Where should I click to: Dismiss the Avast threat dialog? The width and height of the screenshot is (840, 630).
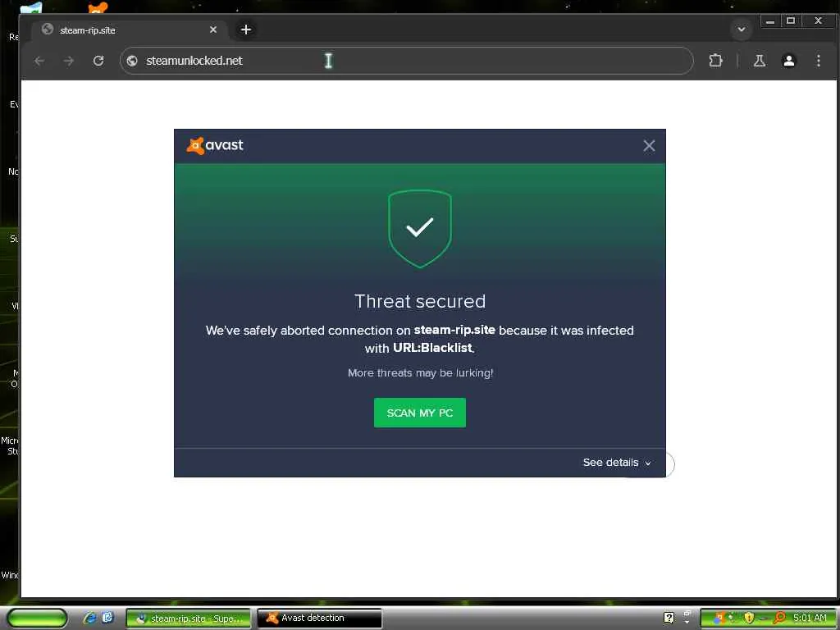tap(649, 146)
